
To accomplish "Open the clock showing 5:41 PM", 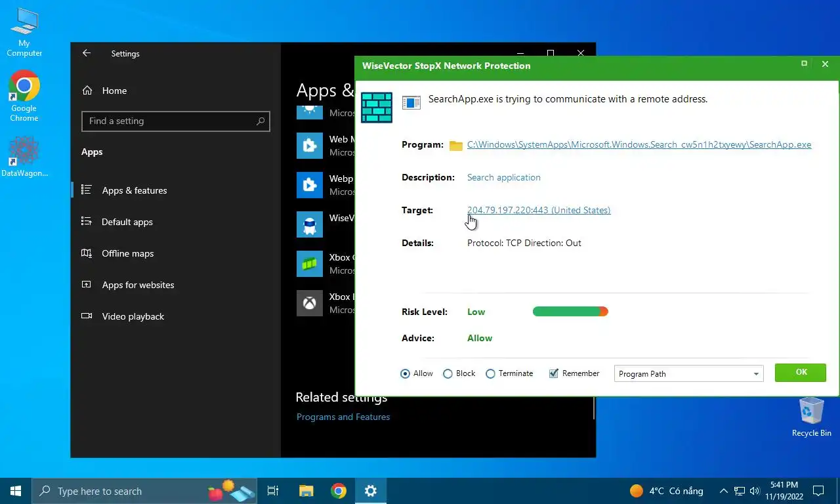I will point(784,491).
